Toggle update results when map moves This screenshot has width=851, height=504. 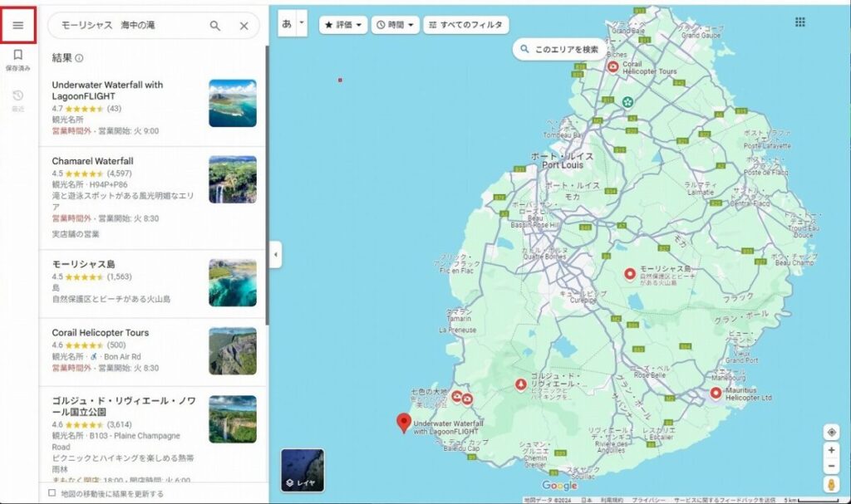tap(52, 493)
